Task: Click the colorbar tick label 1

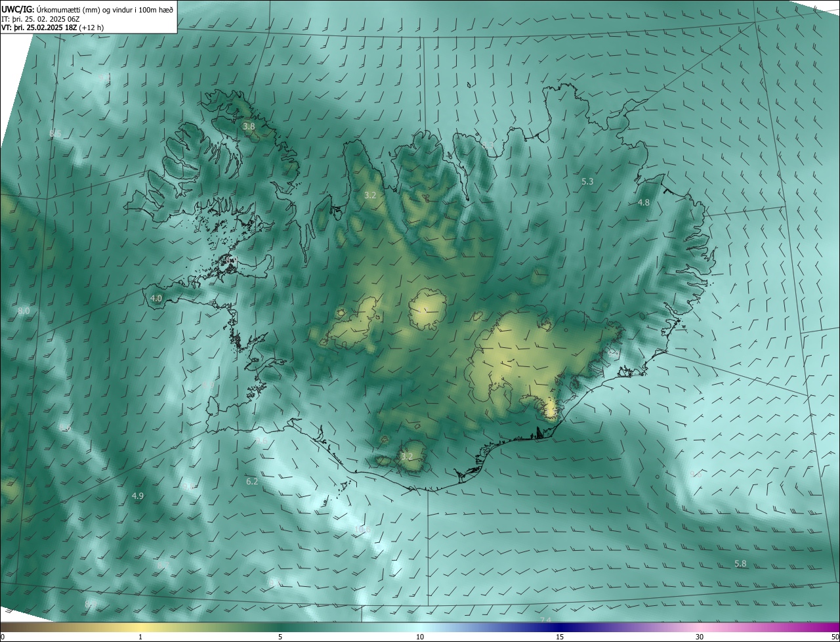Action: click(x=140, y=637)
